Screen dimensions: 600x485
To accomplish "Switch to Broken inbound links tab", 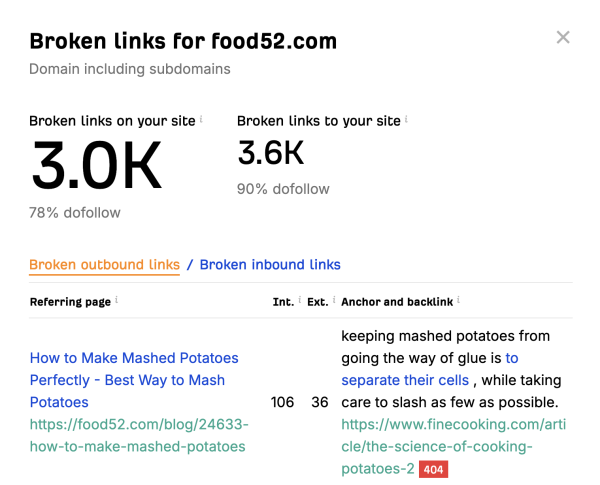I will [x=270, y=265].
